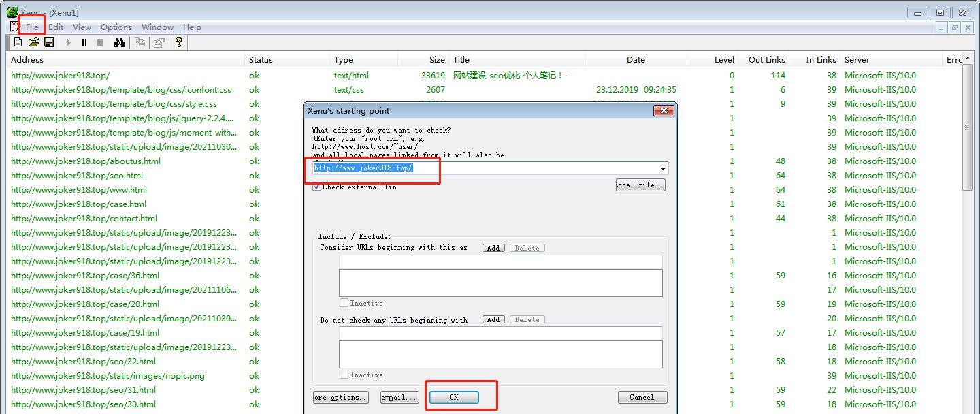The width and height of the screenshot is (980, 414).
Task: Click the inner MDI restore button beside Help menu bar
Action: click(955, 27)
